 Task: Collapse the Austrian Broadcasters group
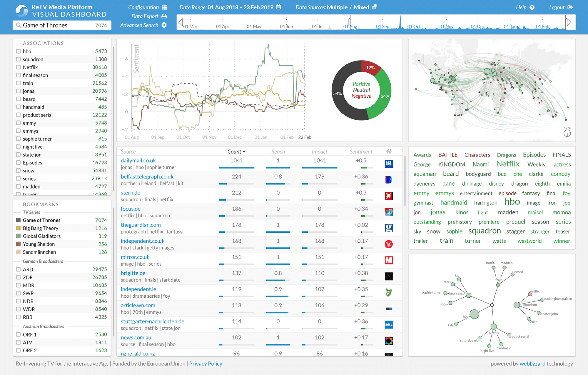[44, 326]
